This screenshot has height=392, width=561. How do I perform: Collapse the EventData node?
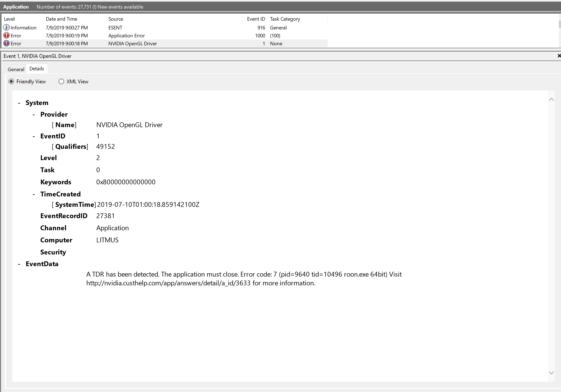(x=19, y=264)
